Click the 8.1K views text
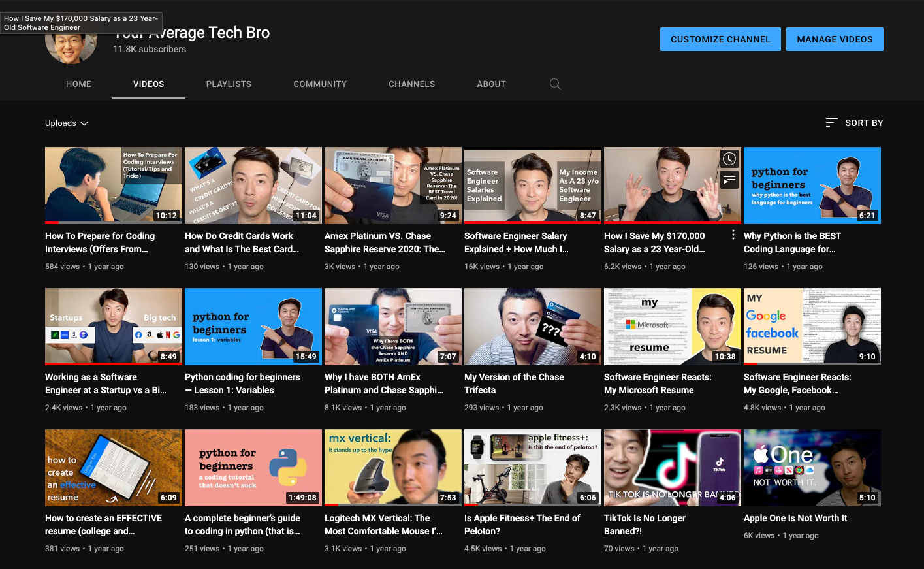924x569 pixels. 343,408
